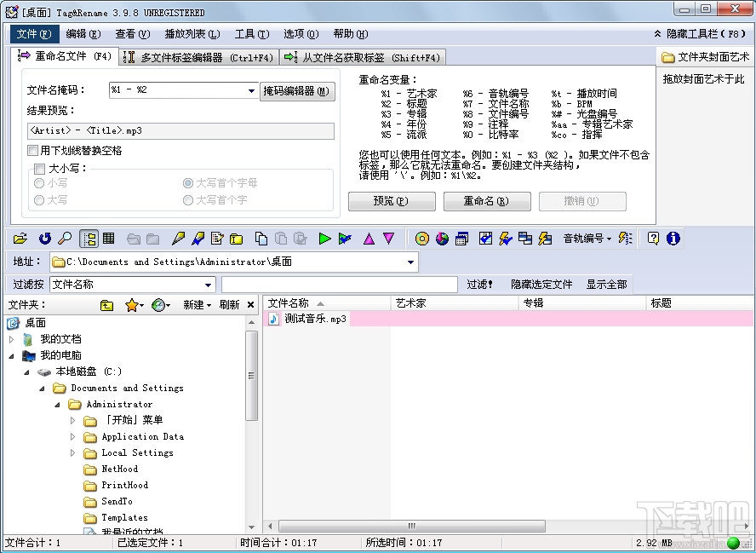Image resolution: width=756 pixels, height=553 pixels.
Task: Expand the Local Settings folder node
Action: (x=73, y=453)
